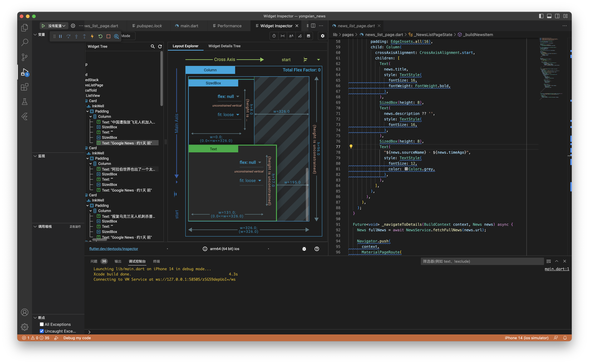
Task: Click the Step Out debug button
Action: (84, 36)
